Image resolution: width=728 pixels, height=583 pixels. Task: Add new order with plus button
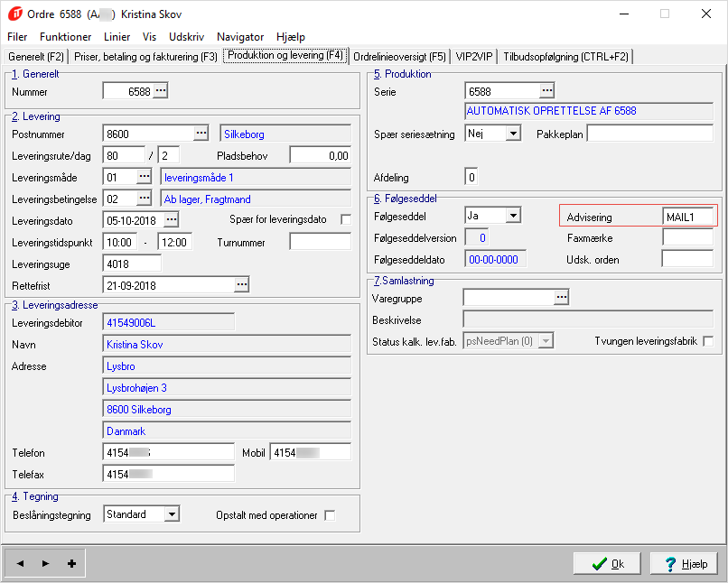(x=71, y=563)
